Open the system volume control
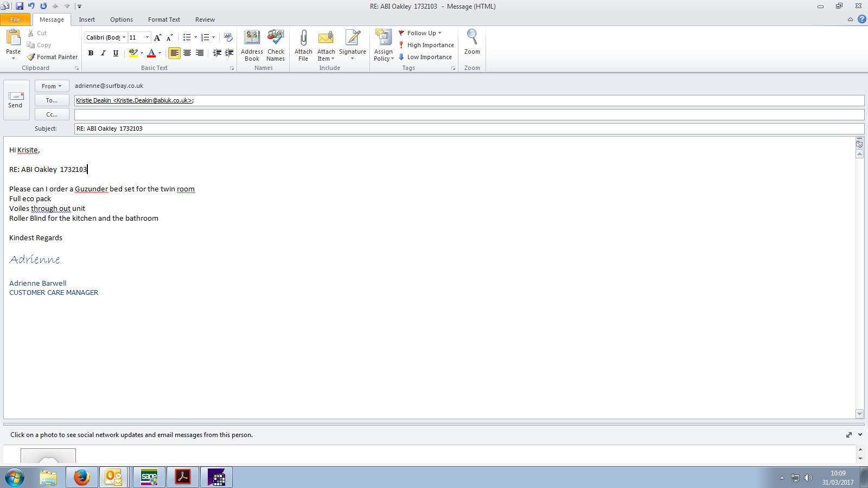 808,478
